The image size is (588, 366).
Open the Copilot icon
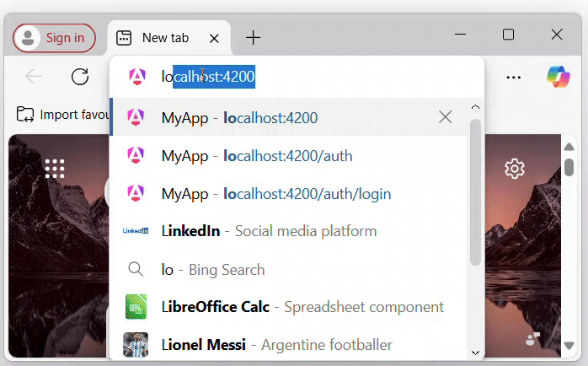[558, 77]
